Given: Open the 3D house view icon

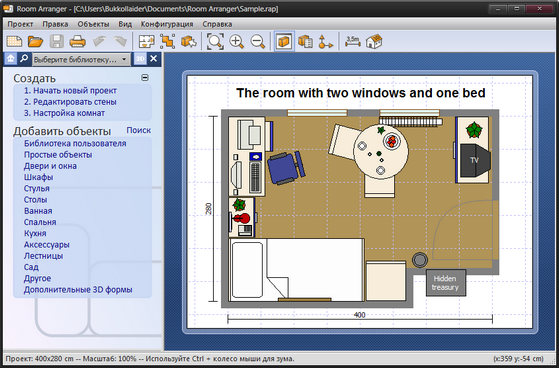Looking at the screenshot, I should tap(374, 41).
